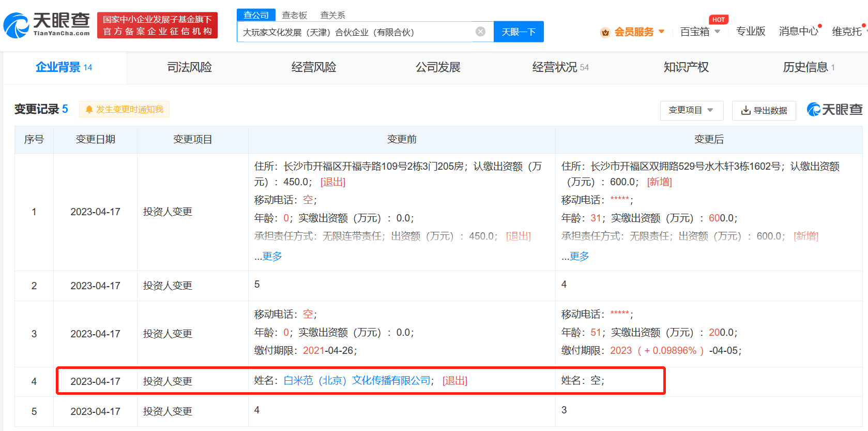
Task: Switch to the 查公司 search tab
Action: click(256, 15)
